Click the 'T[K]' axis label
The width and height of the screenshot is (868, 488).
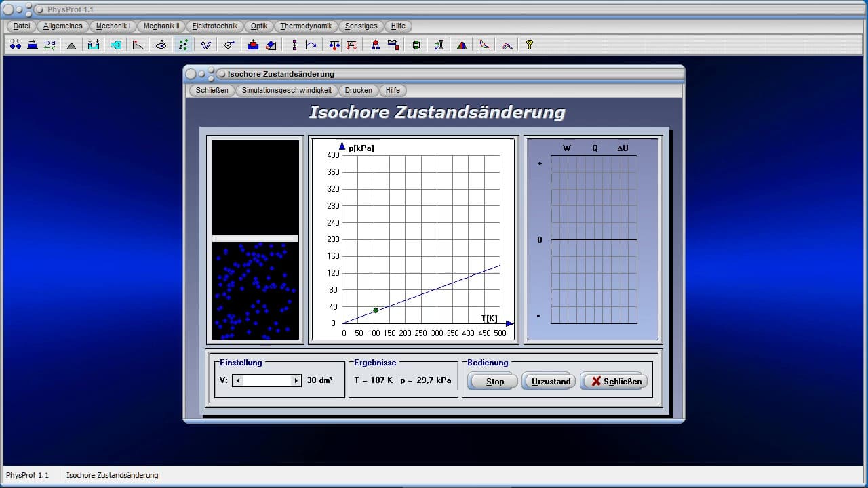(490, 319)
